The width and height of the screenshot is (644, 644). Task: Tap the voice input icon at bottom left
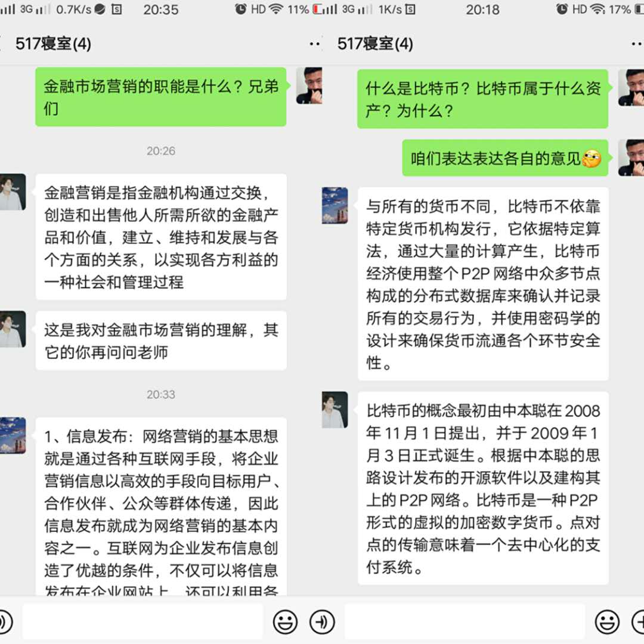tap(5, 621)
